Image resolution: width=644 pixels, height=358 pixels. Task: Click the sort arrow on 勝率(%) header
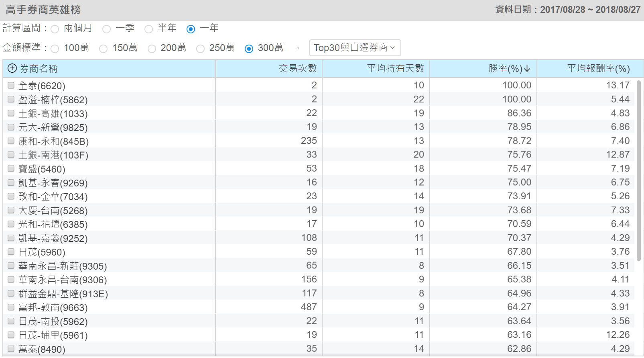click(x=527, y=69)
